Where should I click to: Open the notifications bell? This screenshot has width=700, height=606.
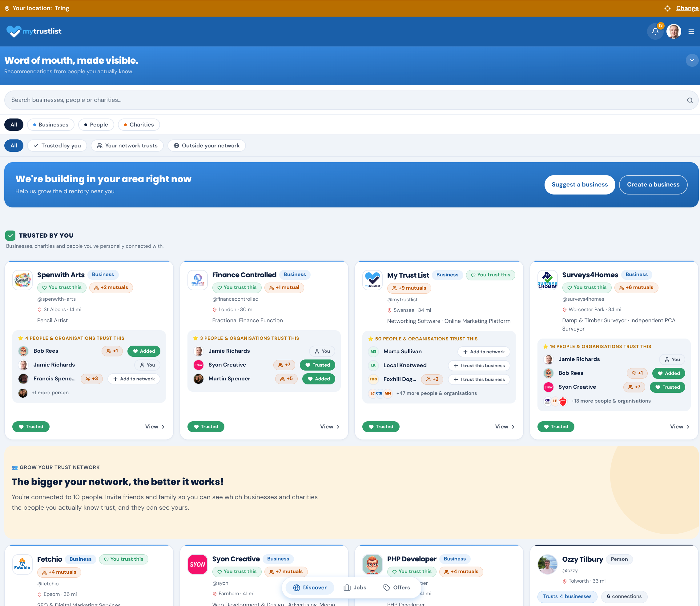pyautogui.click(x=655, y=31)
